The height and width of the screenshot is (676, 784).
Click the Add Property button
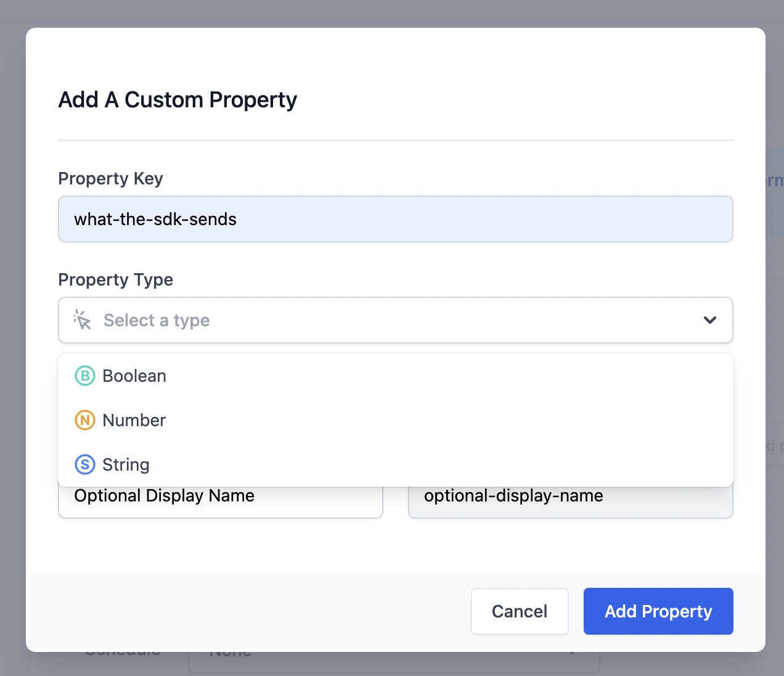[x=658, y=611]
